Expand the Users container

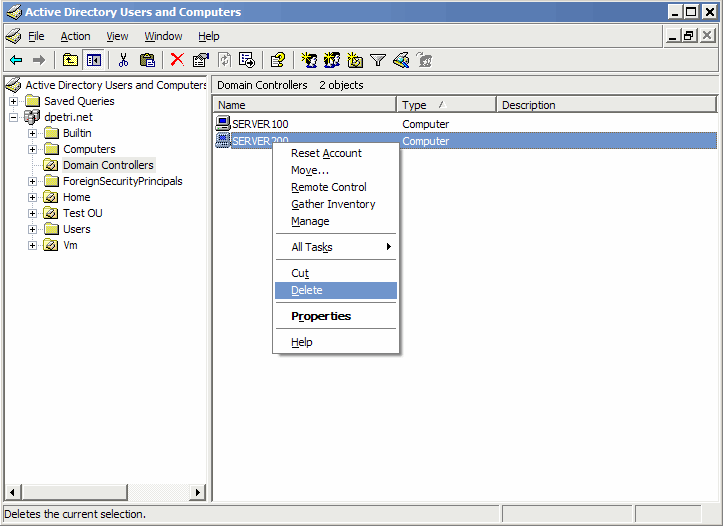(x=32, y=230)
